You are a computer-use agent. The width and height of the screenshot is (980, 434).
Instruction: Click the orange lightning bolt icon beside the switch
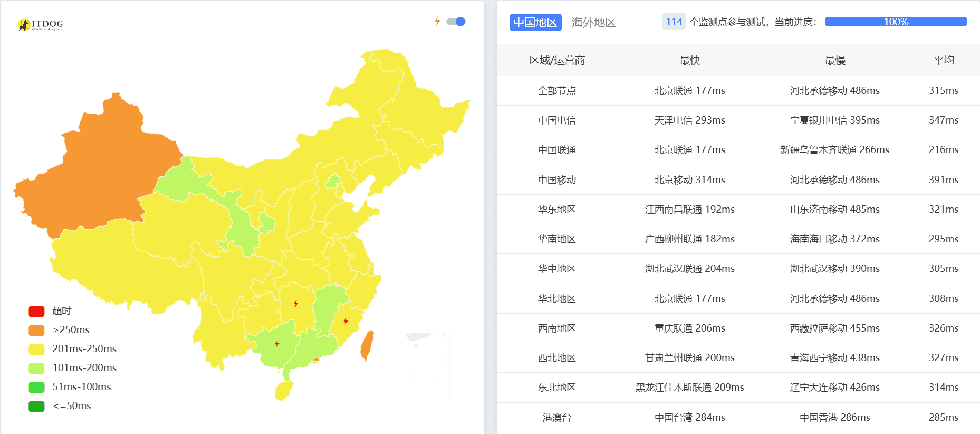[x=437, y=22]
